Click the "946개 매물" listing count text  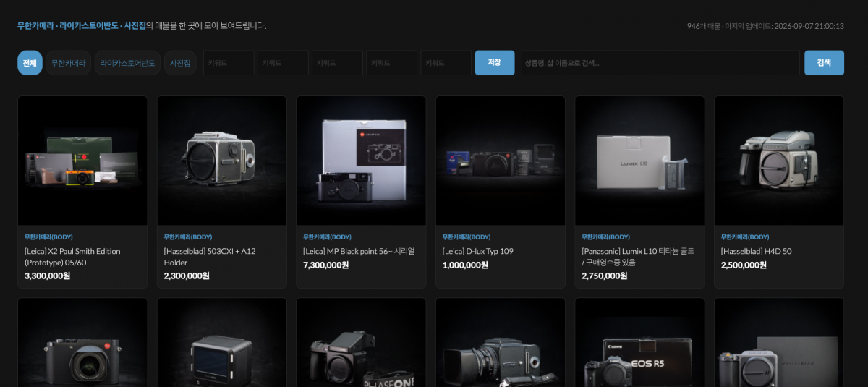point(703,26)
